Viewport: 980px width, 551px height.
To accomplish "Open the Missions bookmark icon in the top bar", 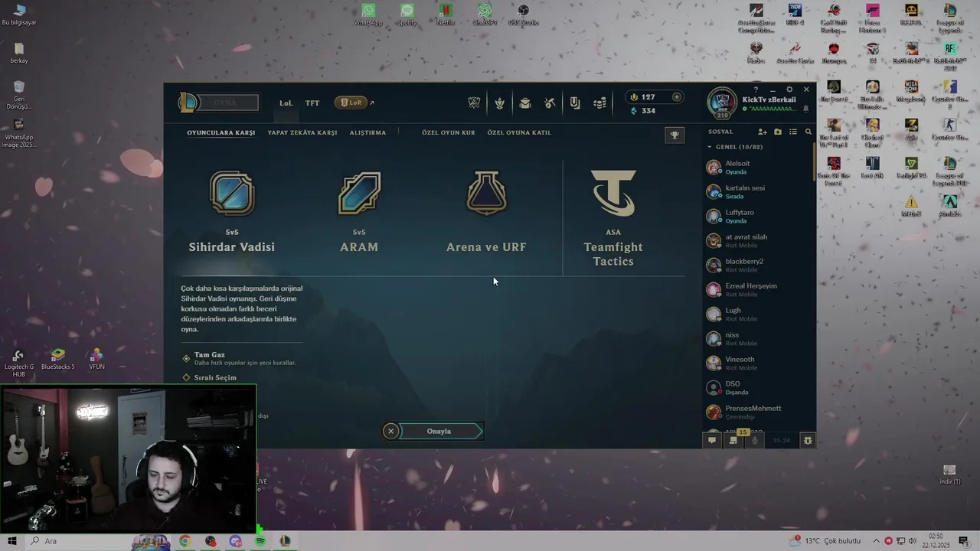I will (x=575, y=103).
